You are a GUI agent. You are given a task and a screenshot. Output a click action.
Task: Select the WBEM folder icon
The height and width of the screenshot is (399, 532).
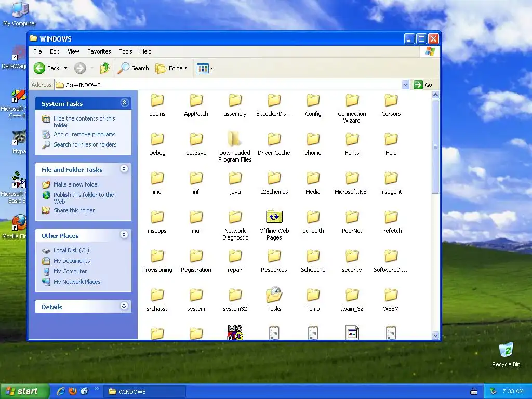[x=391, y=295]
